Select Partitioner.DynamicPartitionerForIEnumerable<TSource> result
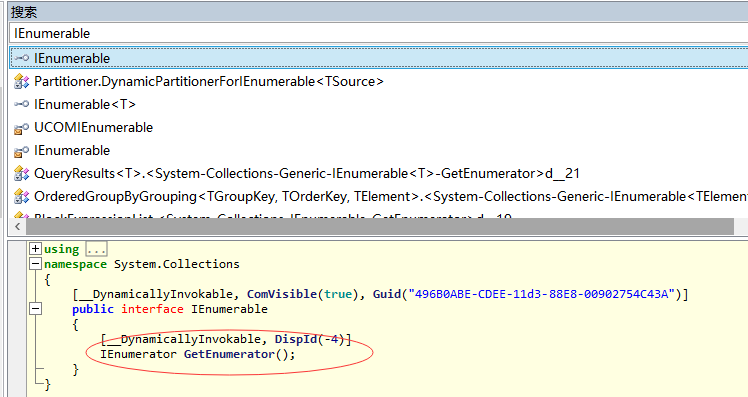This screenshot has height=397, width=748. click(208, 82)
